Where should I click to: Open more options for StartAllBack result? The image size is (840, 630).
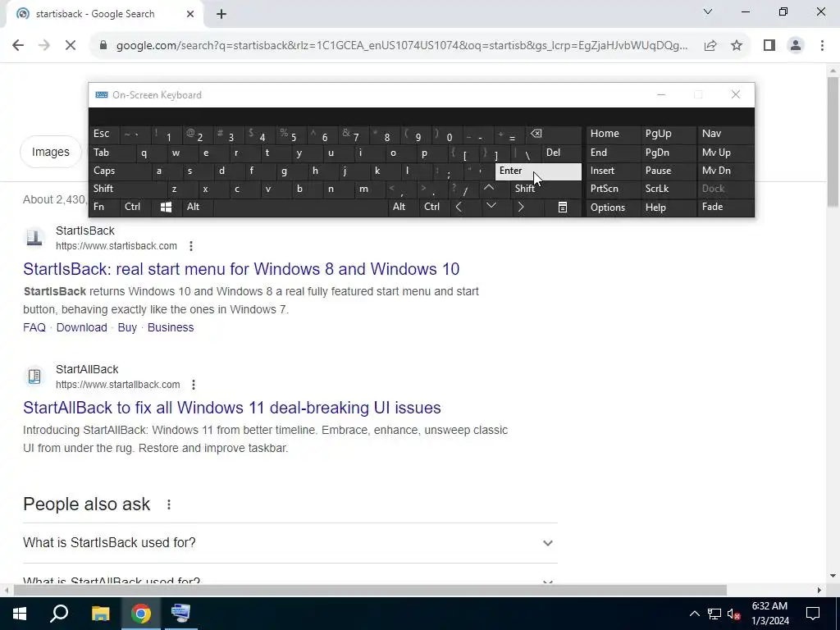pos(194,385)
